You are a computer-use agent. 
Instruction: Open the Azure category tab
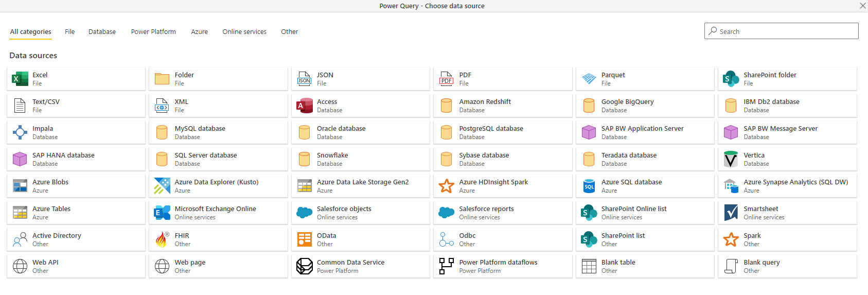tap(200, 32)
